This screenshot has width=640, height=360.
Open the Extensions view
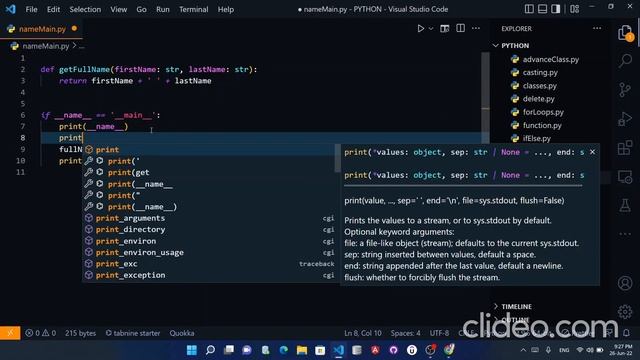tap(625, 148)
